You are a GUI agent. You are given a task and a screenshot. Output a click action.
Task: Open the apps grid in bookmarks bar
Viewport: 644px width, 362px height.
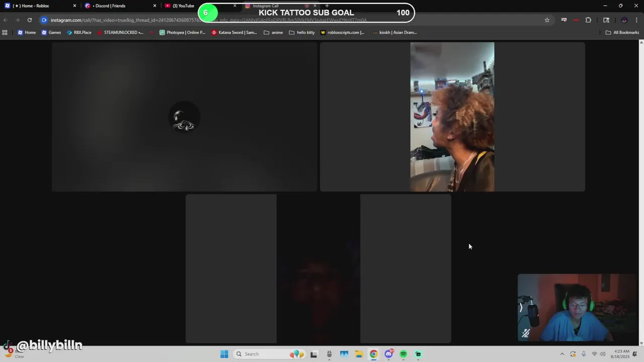pos(5,33)
